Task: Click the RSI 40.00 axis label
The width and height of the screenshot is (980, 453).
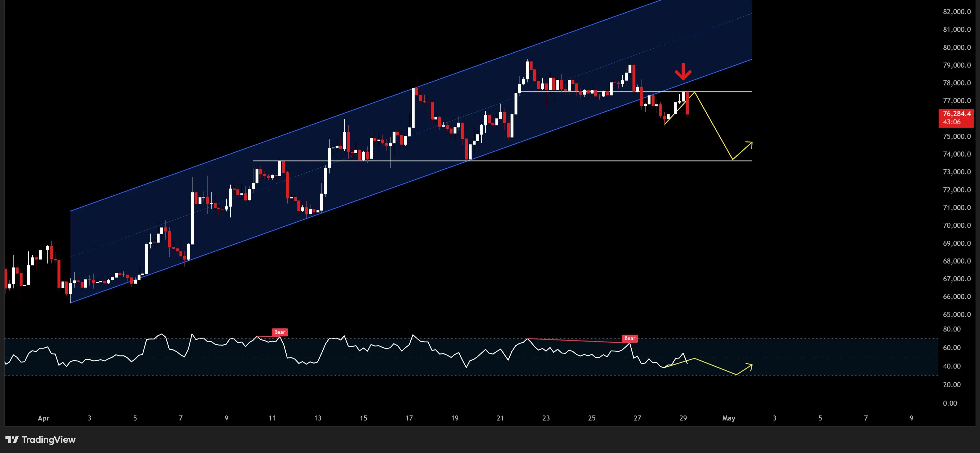Action: tap(951, 366)
